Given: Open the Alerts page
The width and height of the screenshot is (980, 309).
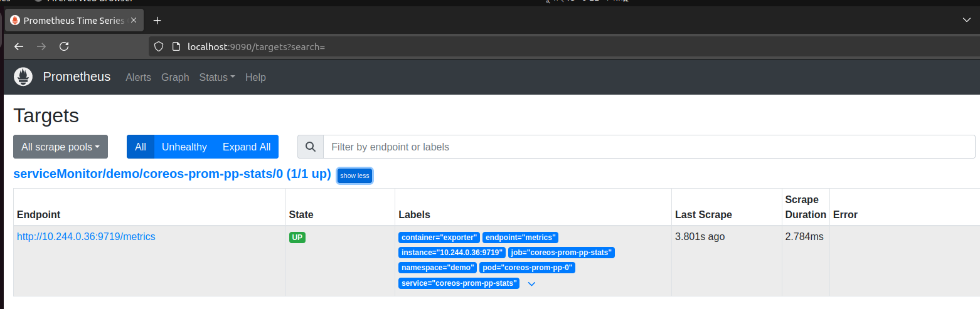Looking at the screenshot, I should [x=138, y=77].
